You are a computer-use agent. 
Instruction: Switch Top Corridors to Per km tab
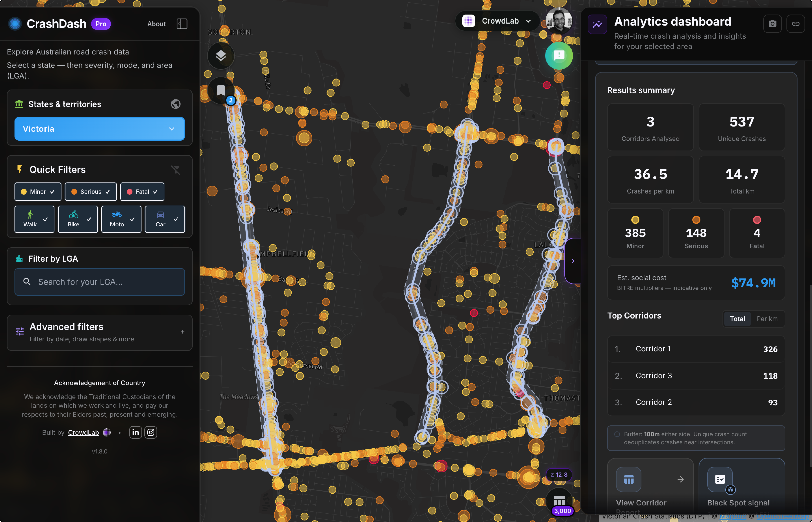pyautogui.click(x=767, y=319)
